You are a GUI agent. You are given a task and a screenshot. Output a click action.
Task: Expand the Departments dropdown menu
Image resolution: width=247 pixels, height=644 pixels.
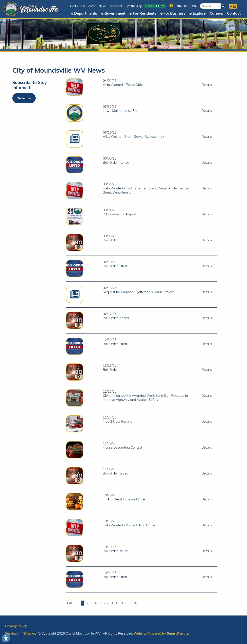tap(84, 14)
